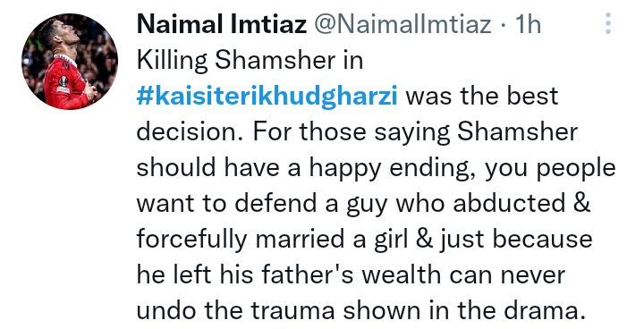The width and height of the screenshot is (644, 329).
Task: Click the last line "undo the trauma shown"
Action: [x=360, y=311]
